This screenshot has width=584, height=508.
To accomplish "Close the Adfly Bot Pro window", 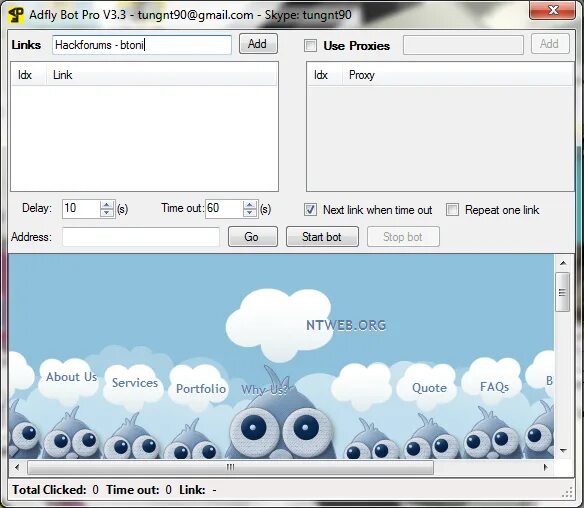I will [552, 10].
